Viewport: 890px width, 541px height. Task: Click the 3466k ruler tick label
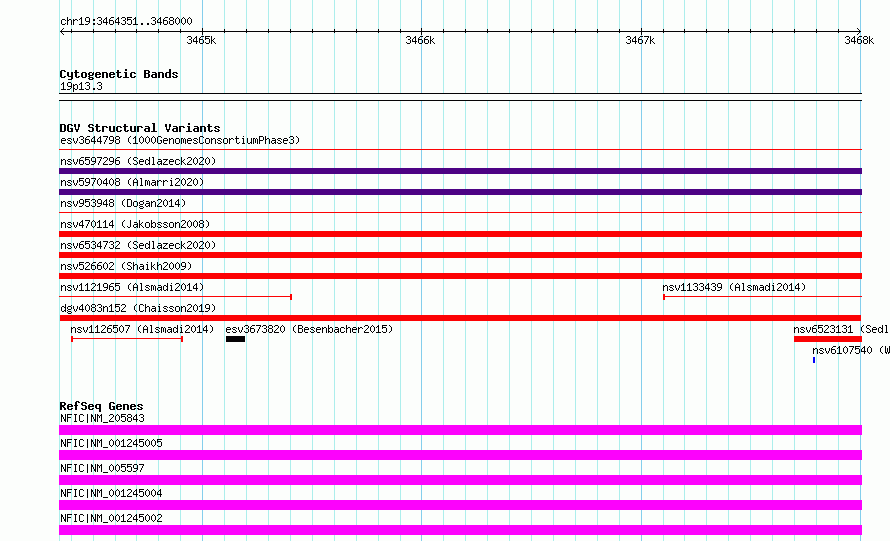(x=420, y=40)
